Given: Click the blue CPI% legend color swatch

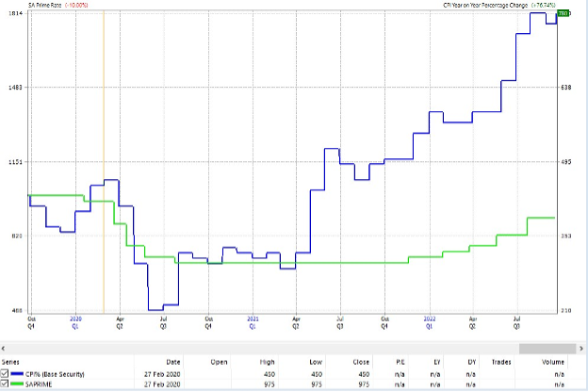Looking at the screenshot, I should click(x=19, y=373).
